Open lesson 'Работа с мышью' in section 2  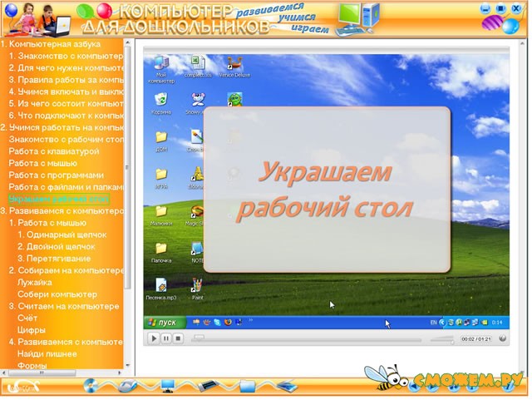click(42, 163)
